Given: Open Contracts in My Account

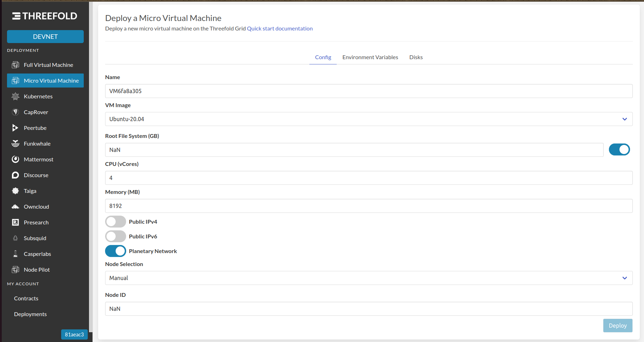Looking at the screenshot, I should pyautogui.click(x=26, y=298).
